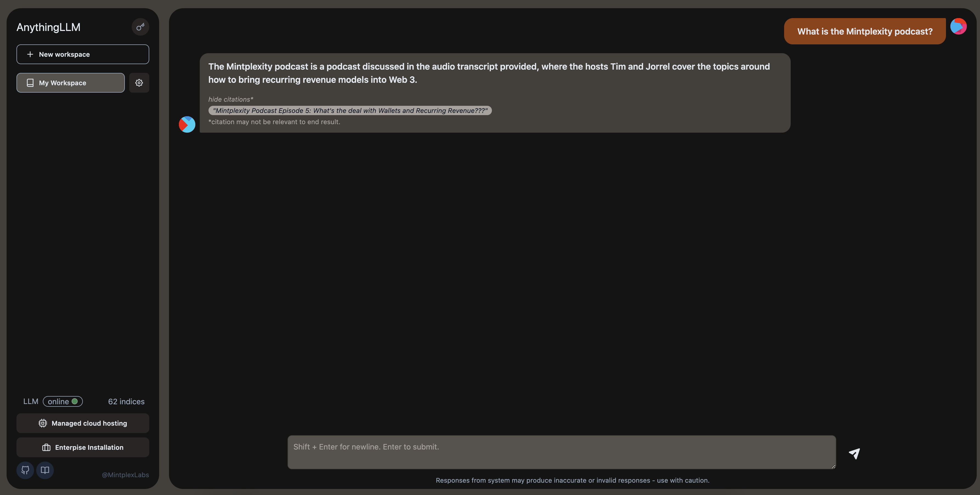The width and height of the screenshot is (980, 495).
Task: Focus the chat message input box
Action: tap(562, 452)
